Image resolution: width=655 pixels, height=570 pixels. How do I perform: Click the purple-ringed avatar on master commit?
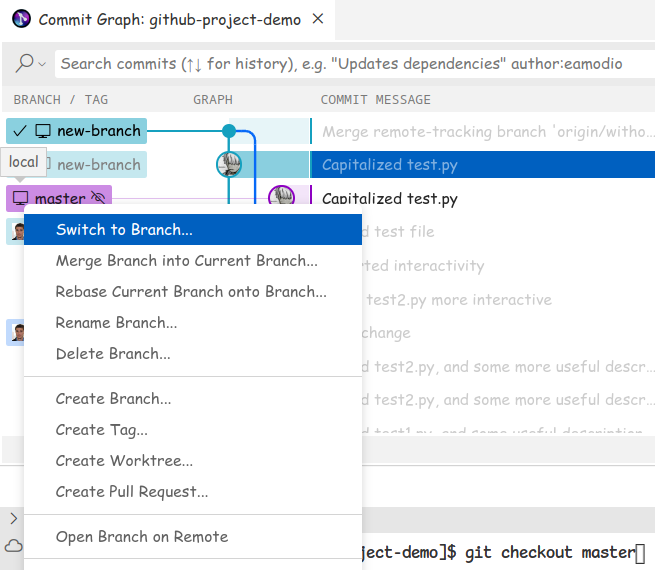point(282,198)
